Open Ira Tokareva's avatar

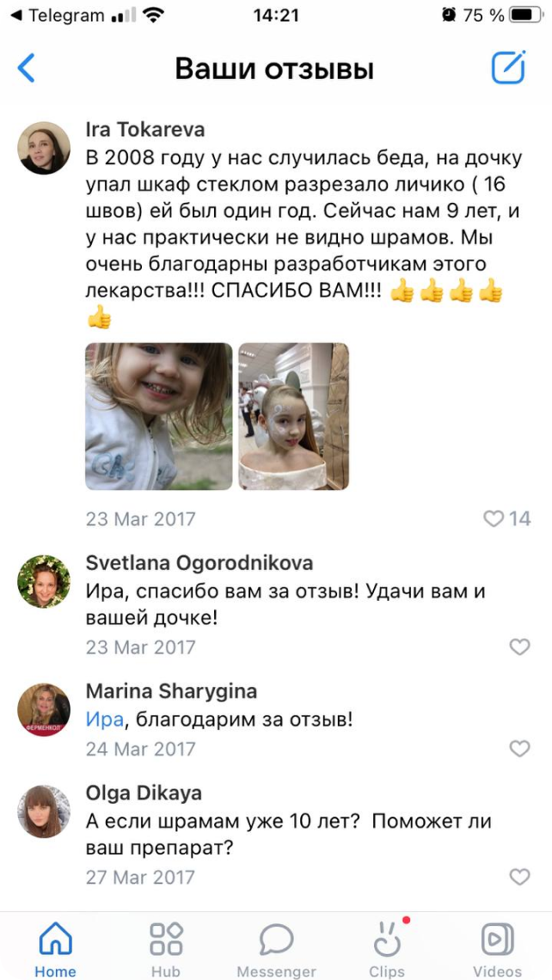[x=44, y=148]
